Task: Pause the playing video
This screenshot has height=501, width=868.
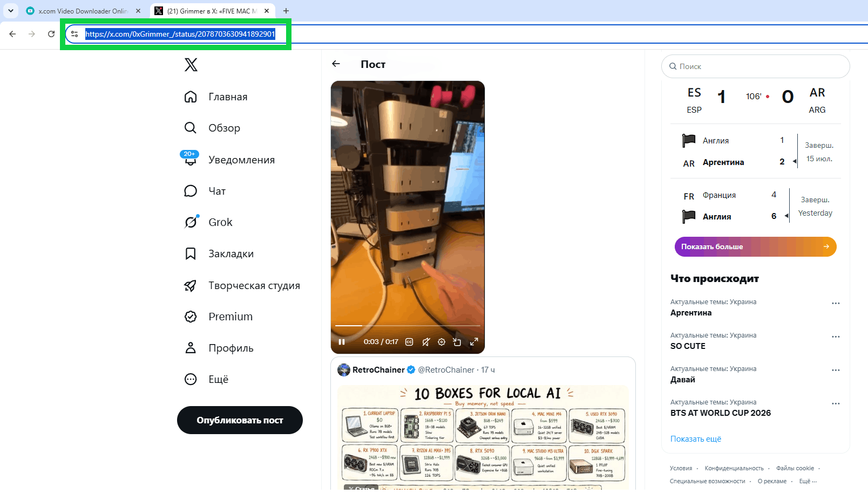Action: (342, 342)
